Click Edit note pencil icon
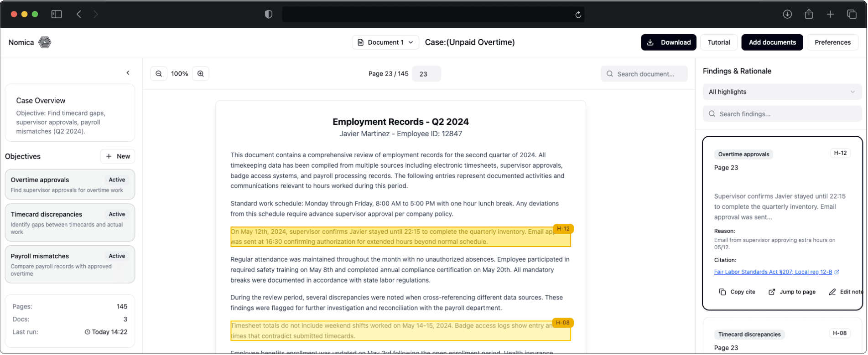 (832, 292)
